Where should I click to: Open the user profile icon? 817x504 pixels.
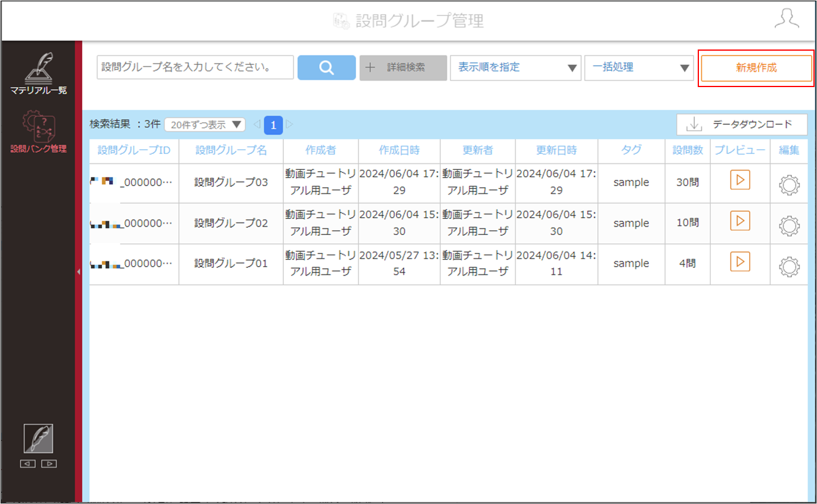coord(787,20)
